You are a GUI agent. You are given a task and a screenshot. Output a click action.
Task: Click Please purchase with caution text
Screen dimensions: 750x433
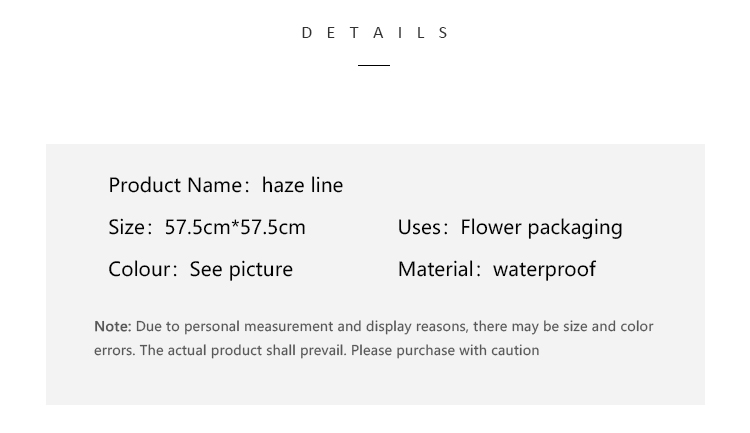[445, 350]
